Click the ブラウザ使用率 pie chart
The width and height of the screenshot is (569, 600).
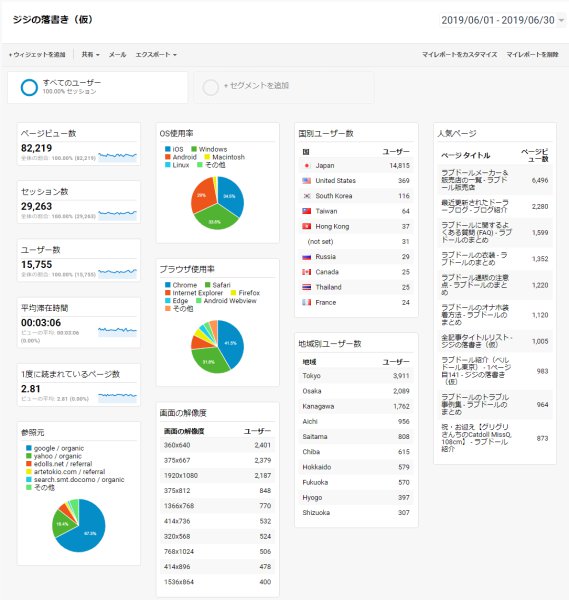click(x=217, y=347)
